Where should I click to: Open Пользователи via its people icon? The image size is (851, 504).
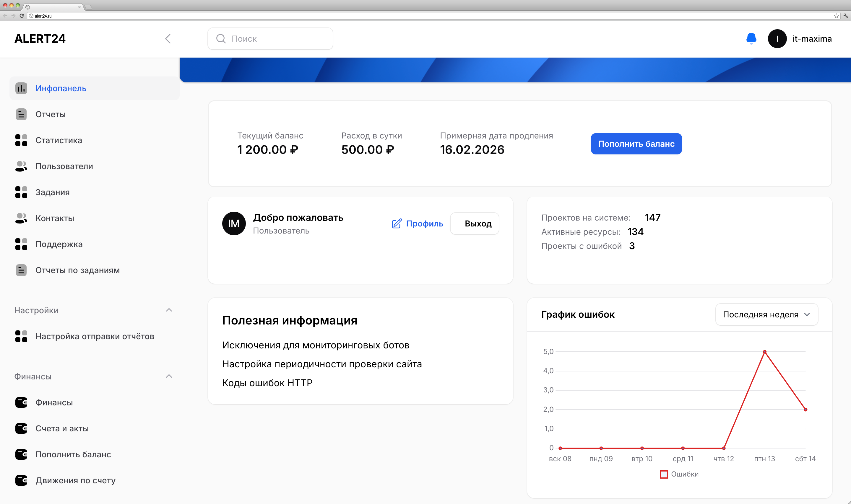(x=21, y=166)
